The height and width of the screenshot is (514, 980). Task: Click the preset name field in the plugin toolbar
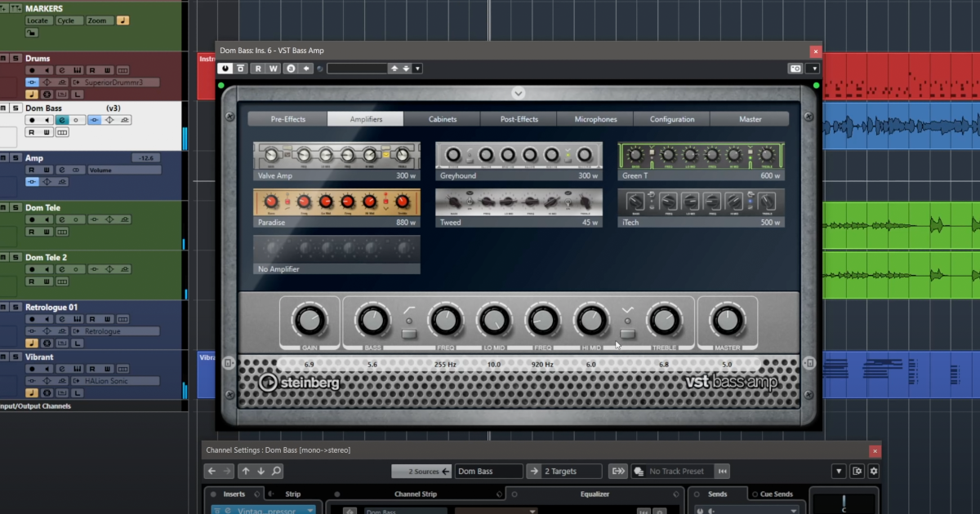tap(358, 68)
